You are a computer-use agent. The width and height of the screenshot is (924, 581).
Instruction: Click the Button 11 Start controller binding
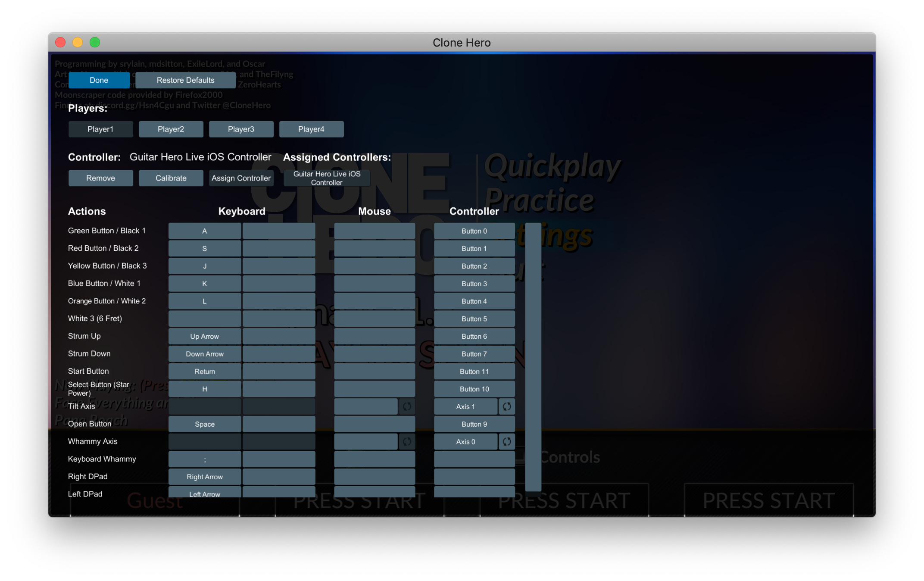pyautogui.click(x=474, y=372)
